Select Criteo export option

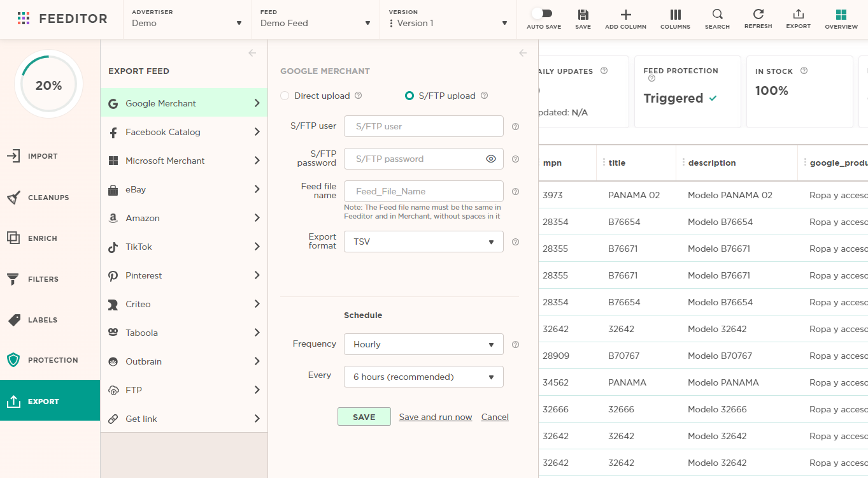tap(184, 304)
